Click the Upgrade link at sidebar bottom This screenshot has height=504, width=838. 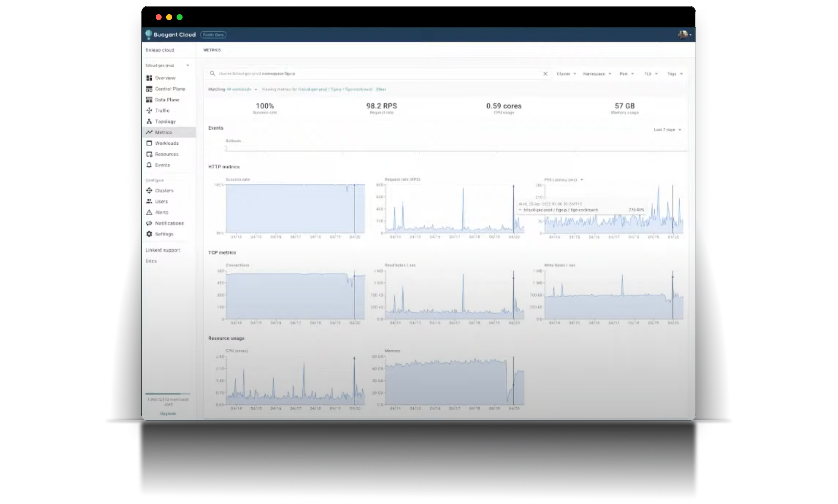[x=168, y=414]
